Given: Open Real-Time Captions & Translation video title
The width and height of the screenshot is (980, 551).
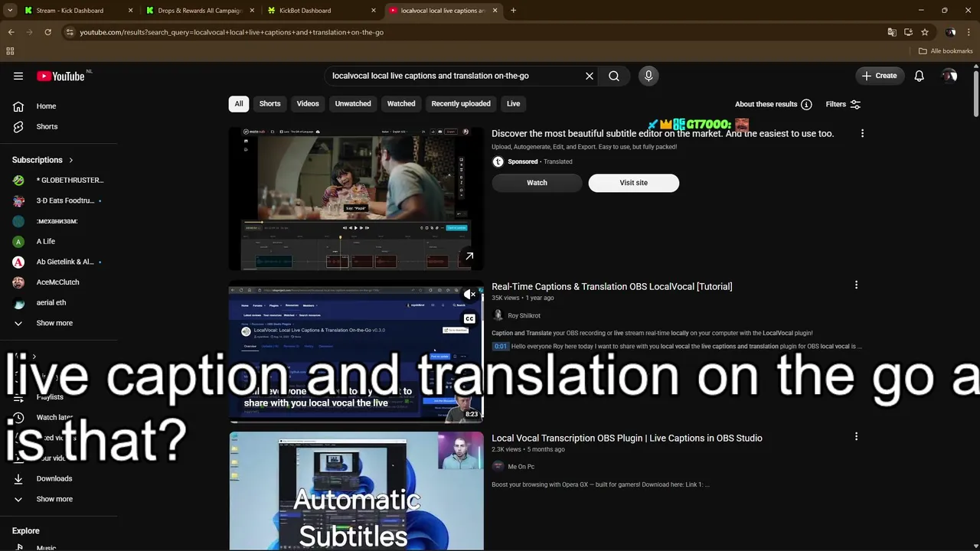Looking at the screenshot, I should [612, 286].
